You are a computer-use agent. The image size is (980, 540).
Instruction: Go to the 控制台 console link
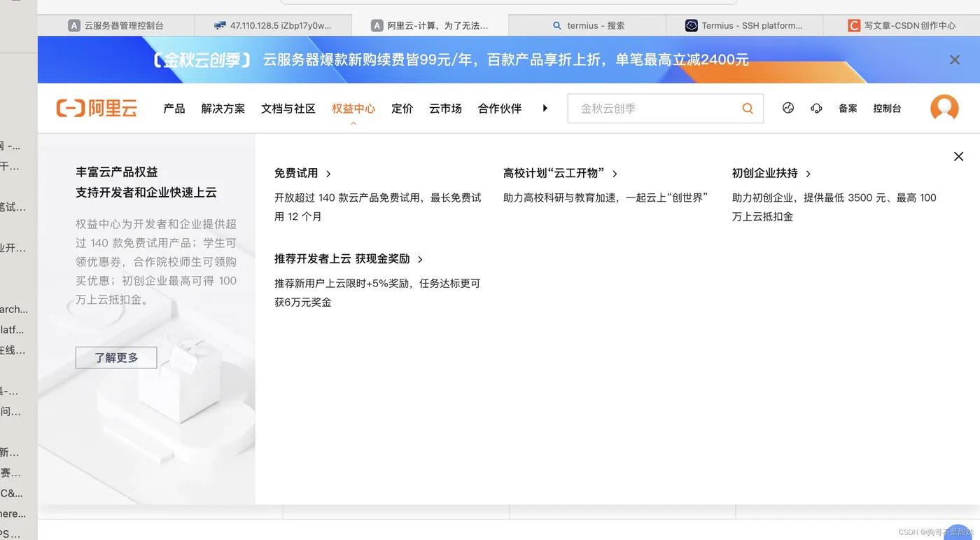pos(887,109)
